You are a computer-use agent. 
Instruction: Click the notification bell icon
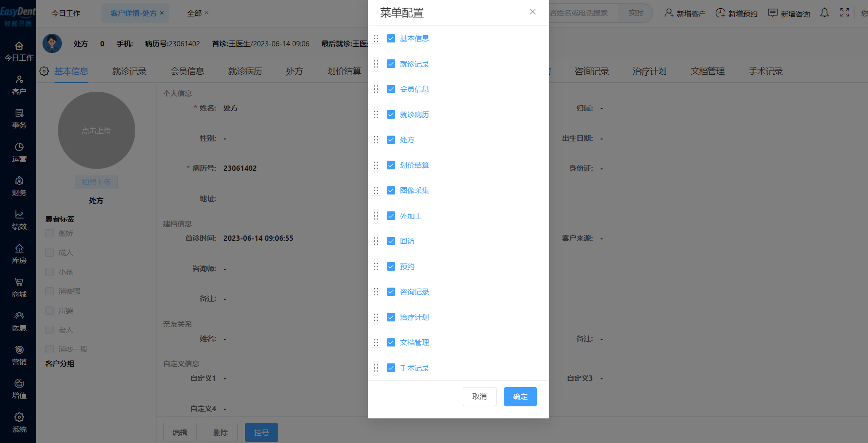tap(825, 13)
